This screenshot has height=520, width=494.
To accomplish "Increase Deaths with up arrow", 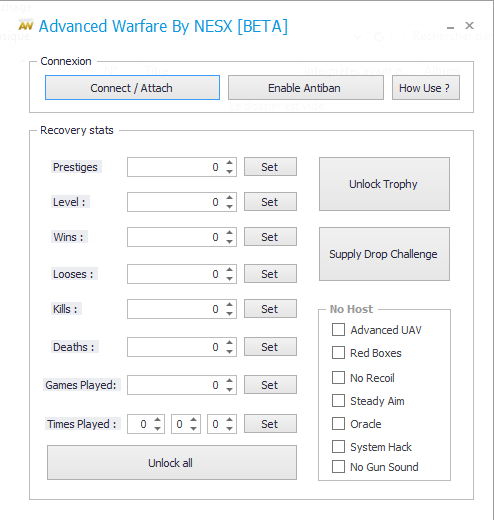I will point(229,342).
